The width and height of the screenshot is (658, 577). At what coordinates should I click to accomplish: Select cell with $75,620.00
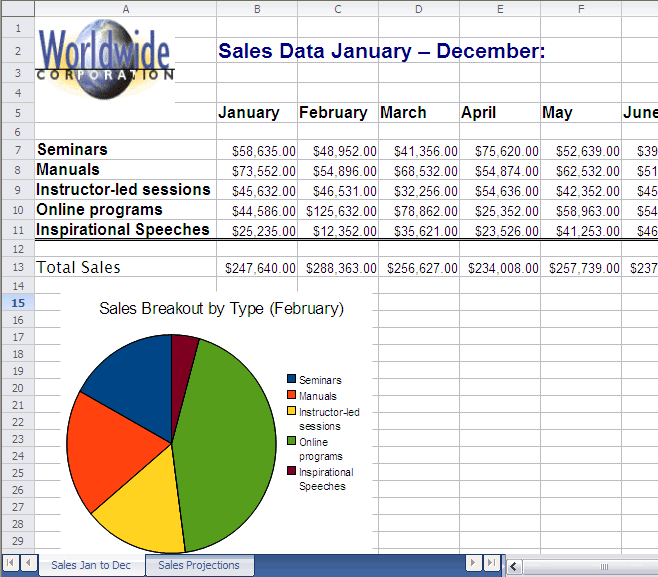500,151
